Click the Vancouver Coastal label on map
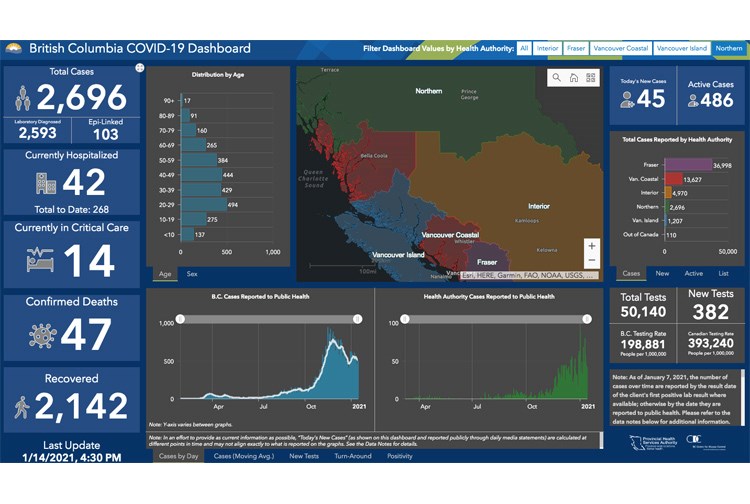The image size is (750, 504). click(450, 235)
